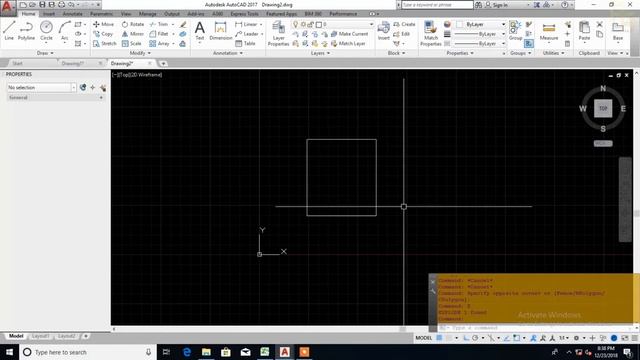Viewport: 640px width, 360px height.
Task: Click the Create block button
Action: tap(404, 24)
